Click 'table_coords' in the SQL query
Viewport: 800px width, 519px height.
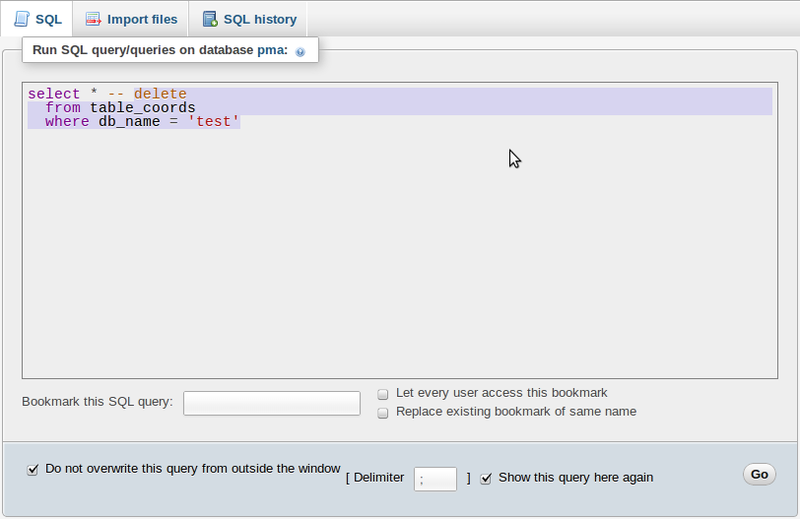142,108
